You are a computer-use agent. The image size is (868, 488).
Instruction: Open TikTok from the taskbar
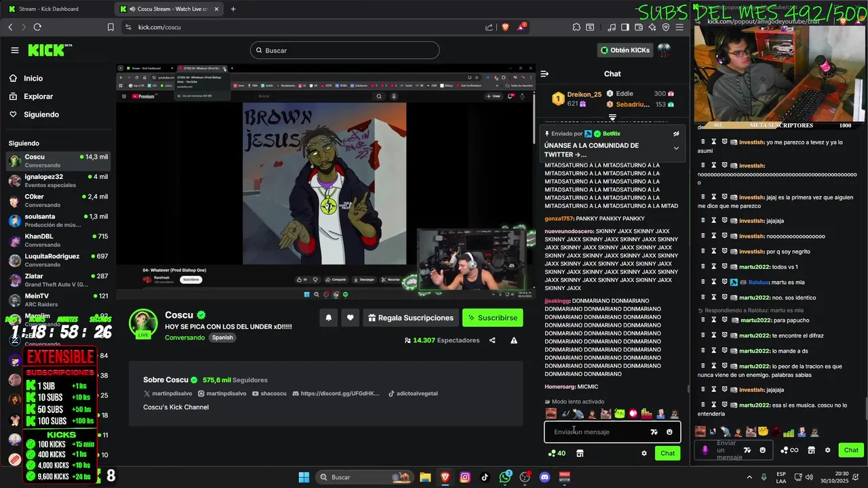point(485,477)
